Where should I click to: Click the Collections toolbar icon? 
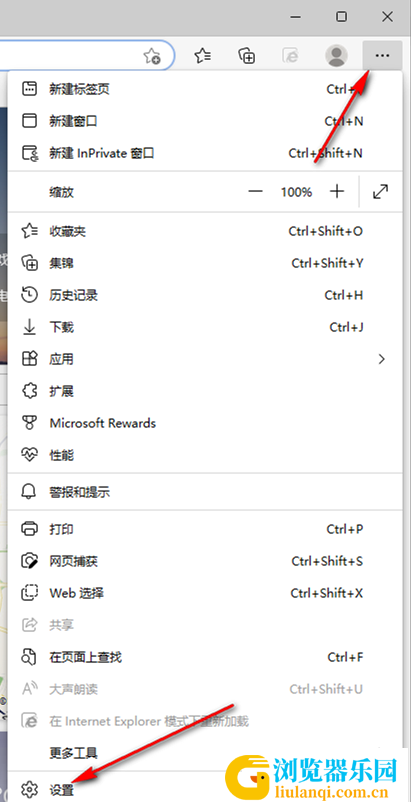point(247,55)
